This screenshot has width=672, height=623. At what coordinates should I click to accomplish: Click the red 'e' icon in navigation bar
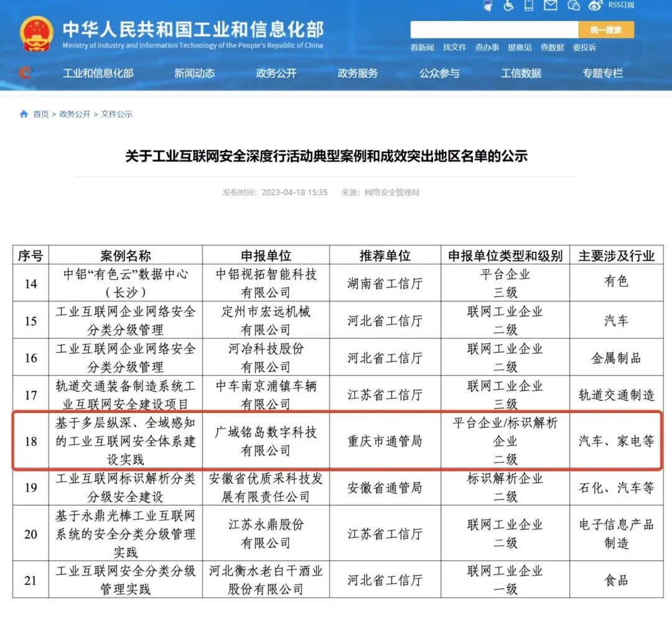(x=25, y=73)
